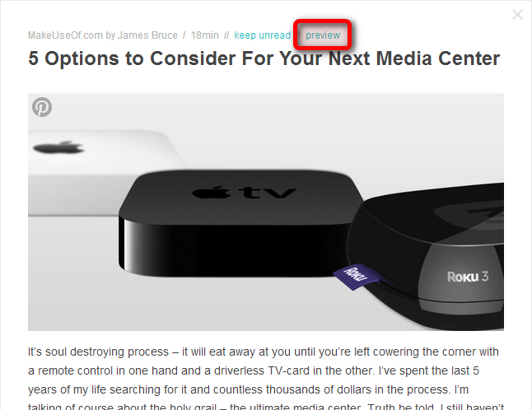Click the number 5 starting the headline
The width and height of the screenshot is (532, 410).
coord(33,58)
